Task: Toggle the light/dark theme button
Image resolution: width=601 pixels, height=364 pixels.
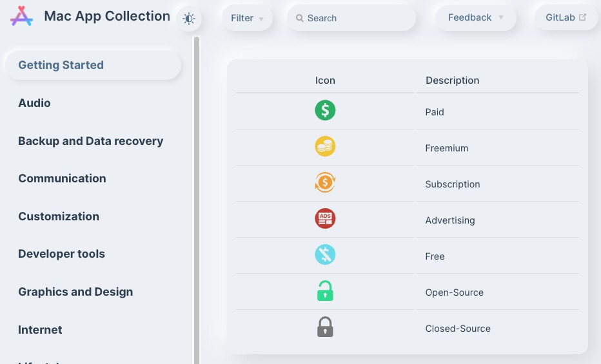Action: (189, 19)
